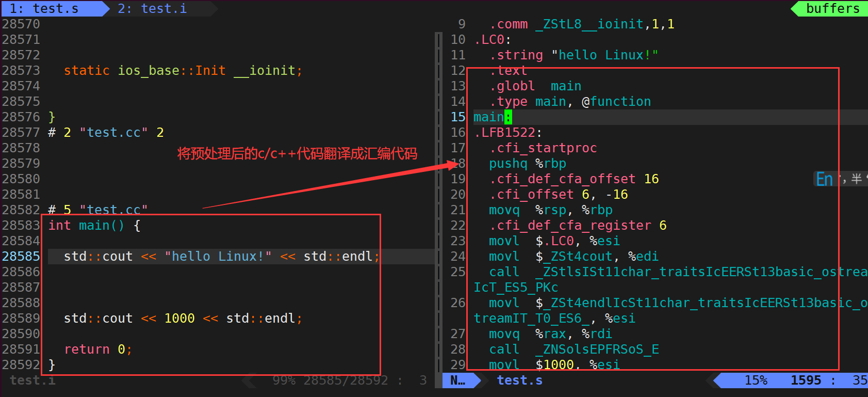Click the closing brace on line 28592
This screenshot has width=868, height=397.
[52, 365]
